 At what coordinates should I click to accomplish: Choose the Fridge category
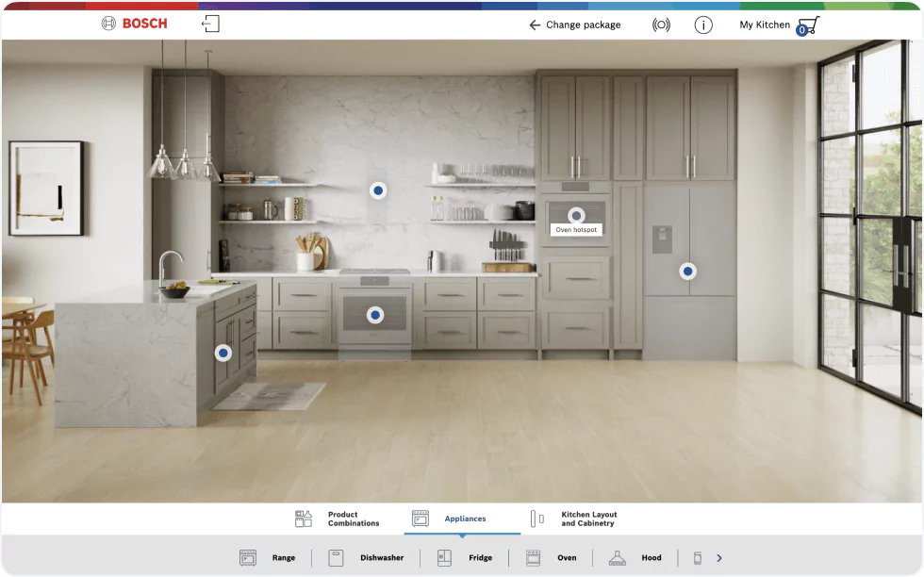click(x=465, y=557)
